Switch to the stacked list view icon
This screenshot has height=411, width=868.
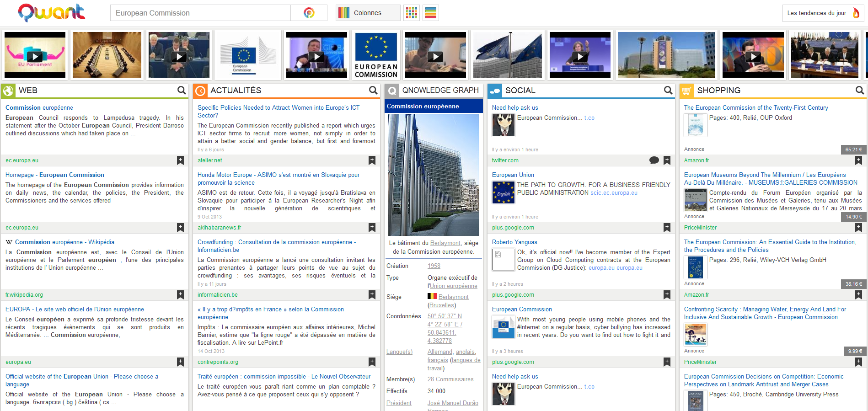coord(430,13)
